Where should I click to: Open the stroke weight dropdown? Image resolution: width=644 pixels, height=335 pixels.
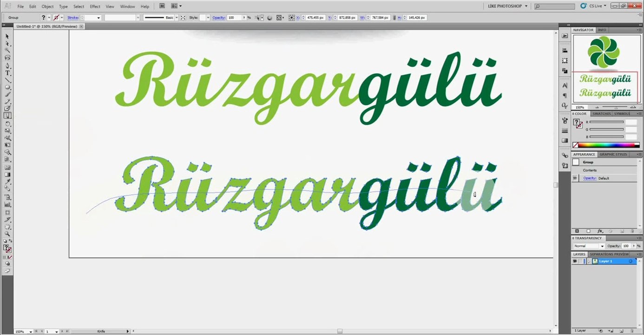99,18
